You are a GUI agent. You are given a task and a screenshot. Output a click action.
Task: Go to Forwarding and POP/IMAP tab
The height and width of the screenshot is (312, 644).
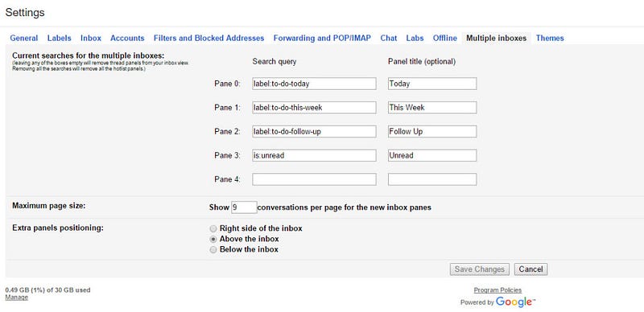(x=322, y=38)
